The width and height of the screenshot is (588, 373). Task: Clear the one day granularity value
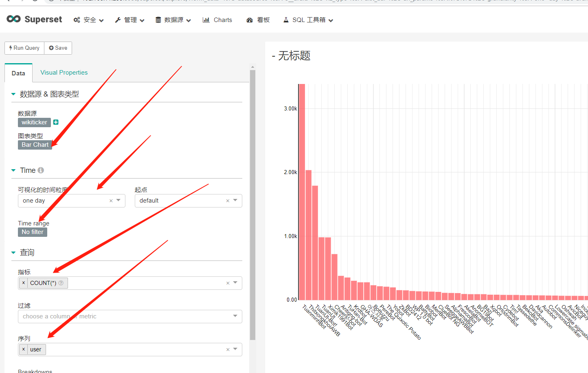click(x=111, y=201)
